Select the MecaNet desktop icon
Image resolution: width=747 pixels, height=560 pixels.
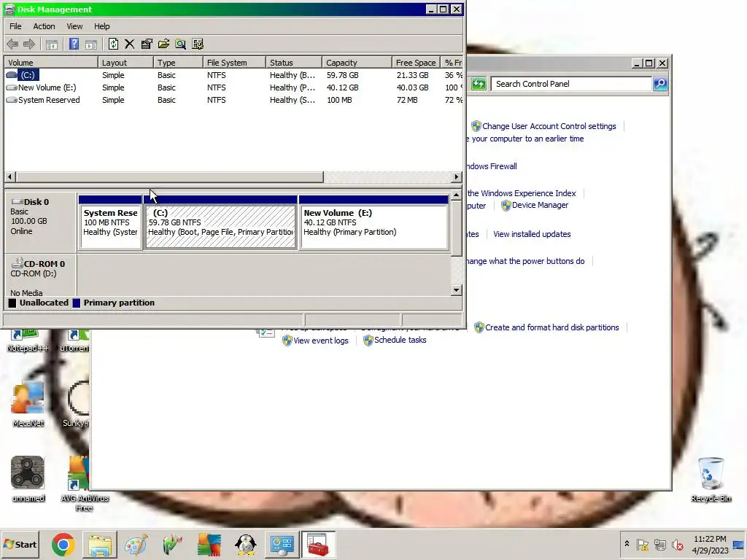click(28, 404)
